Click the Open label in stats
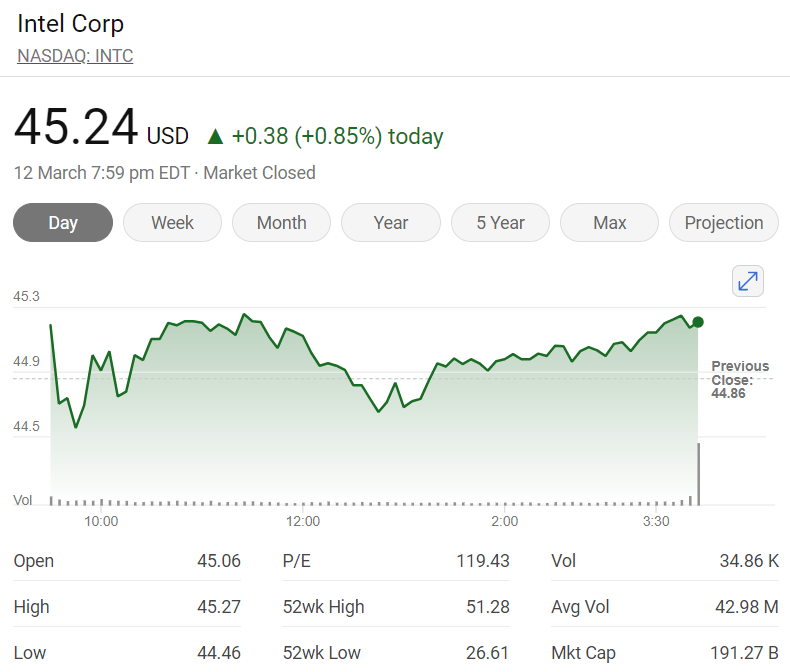 point(34,561)
